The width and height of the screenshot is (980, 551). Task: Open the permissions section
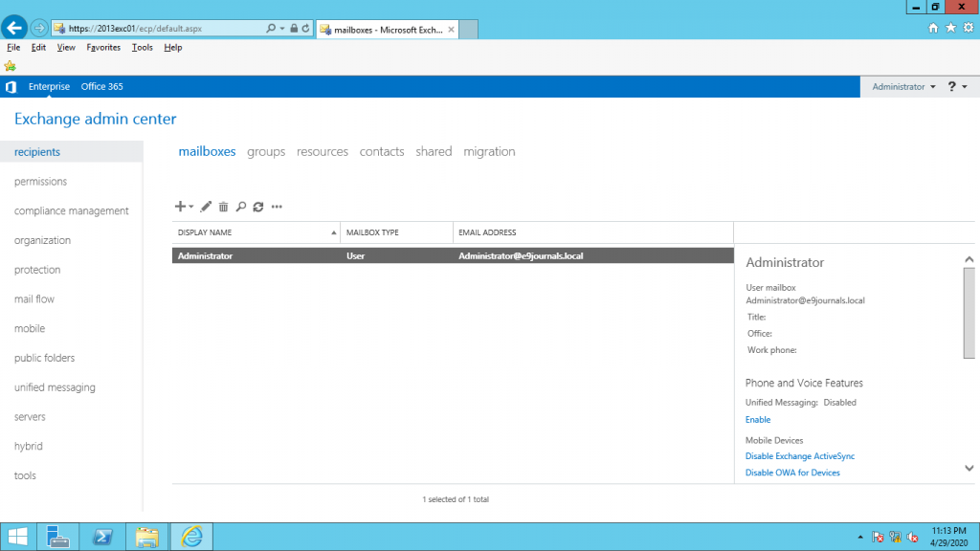coord(40,182)
